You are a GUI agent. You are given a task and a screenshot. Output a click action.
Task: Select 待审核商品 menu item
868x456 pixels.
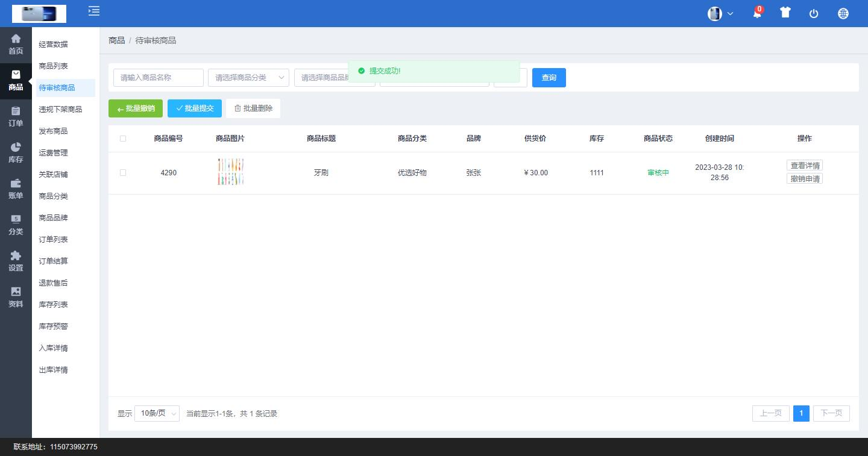point(66,88)
